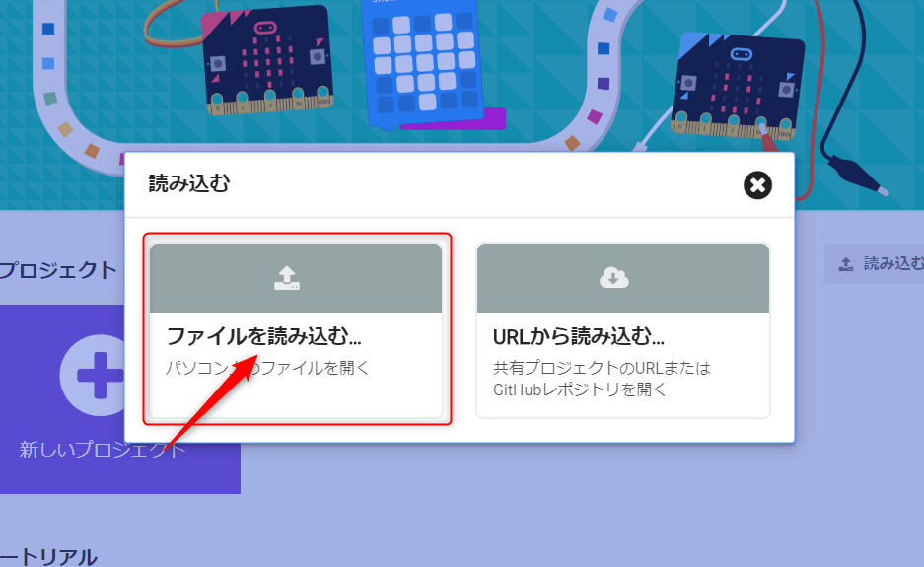The image size is (924, 567).
Task: Click the gray header of URL import card
Action: click(x=623, y=278)
